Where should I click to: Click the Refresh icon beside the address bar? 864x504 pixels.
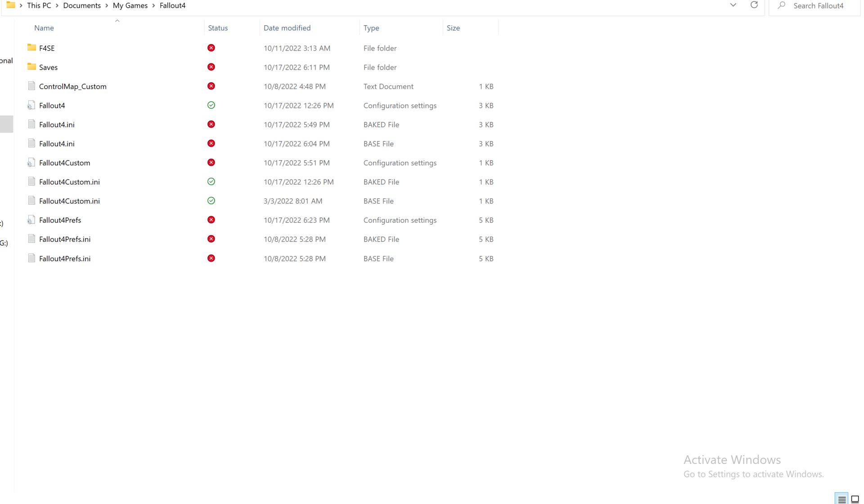click(754, 5)
